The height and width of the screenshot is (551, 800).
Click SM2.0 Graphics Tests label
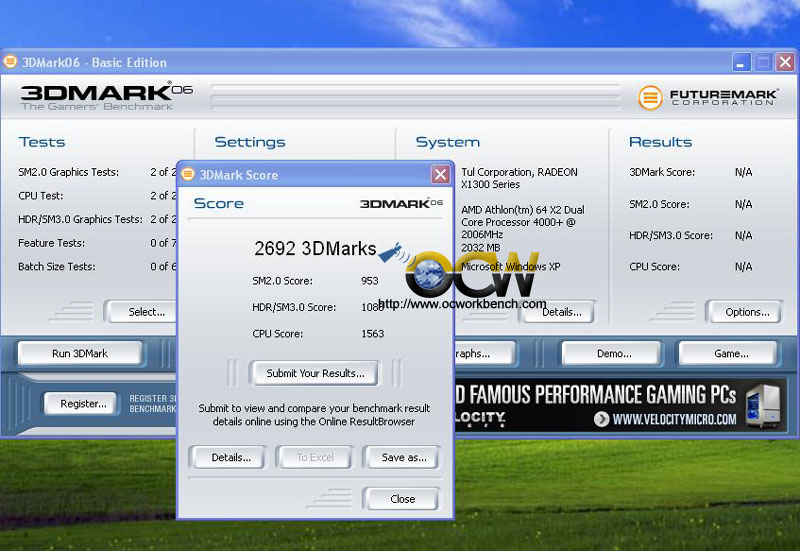[x=68, y=172]
